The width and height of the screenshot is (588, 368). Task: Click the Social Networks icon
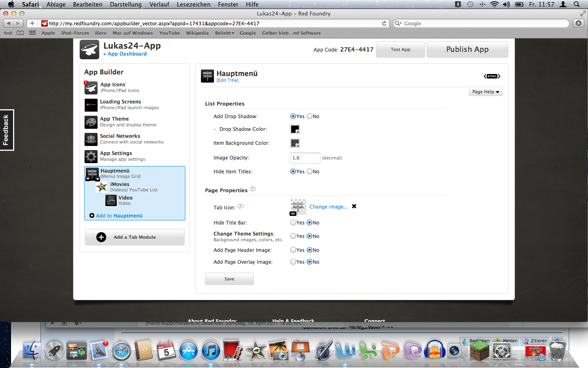coord(91,139)
